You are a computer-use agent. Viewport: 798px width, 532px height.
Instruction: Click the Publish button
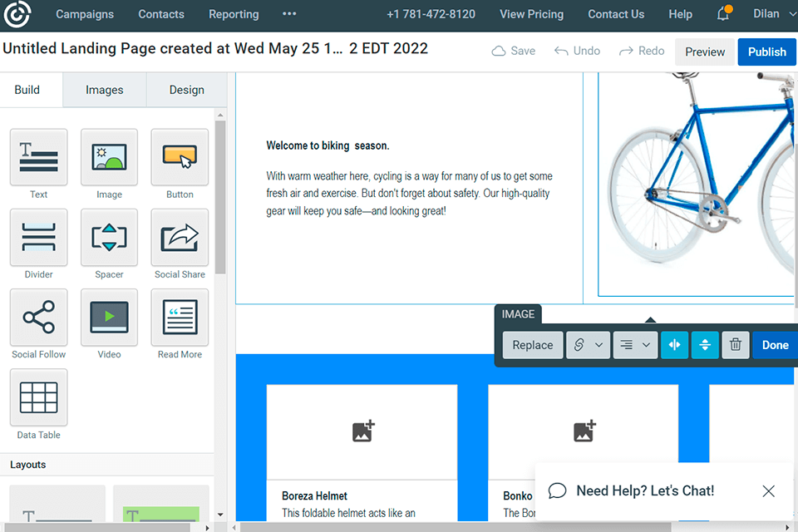(766, 52)
